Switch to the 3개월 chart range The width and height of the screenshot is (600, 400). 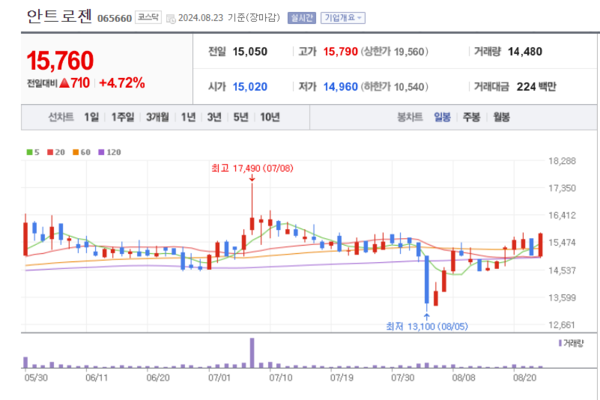(157, 117)
